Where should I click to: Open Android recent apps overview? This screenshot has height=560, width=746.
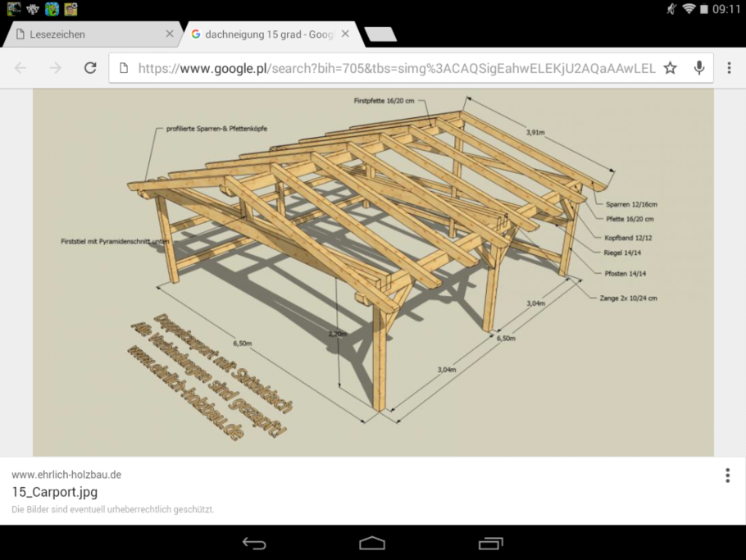click(x=490, y=543)
